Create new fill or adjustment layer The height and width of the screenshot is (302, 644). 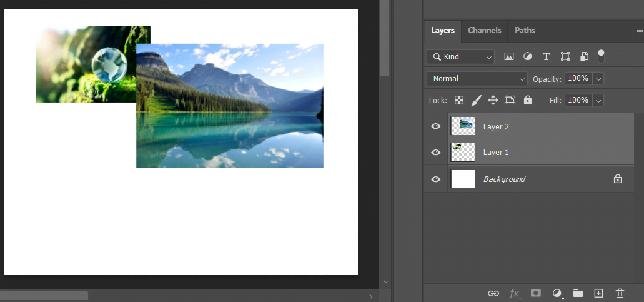(557, 293)
